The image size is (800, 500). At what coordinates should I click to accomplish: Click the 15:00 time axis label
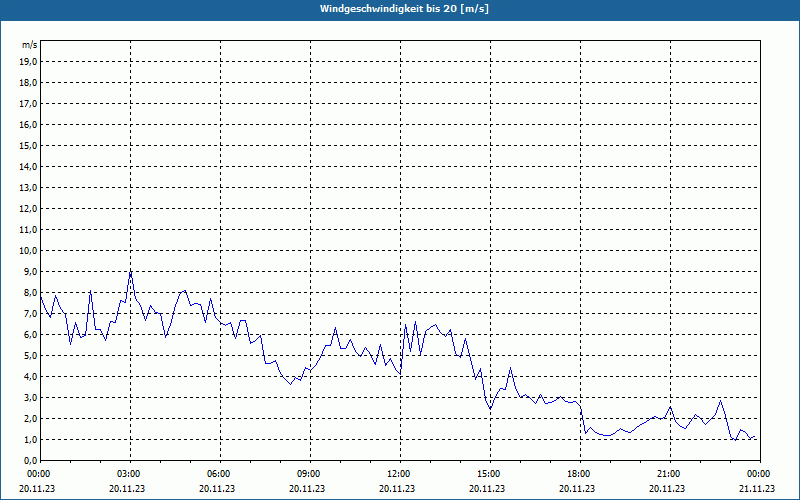coord(490,474)
